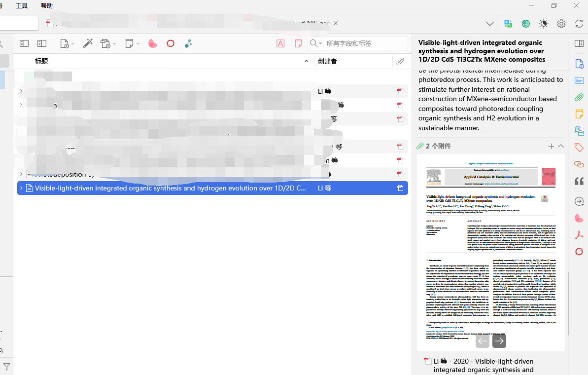Screen dimensions: 588x375
Task: Toggle the item pane layout icon in toolbar
Action: pyautogui.click(x=42, y=43)
